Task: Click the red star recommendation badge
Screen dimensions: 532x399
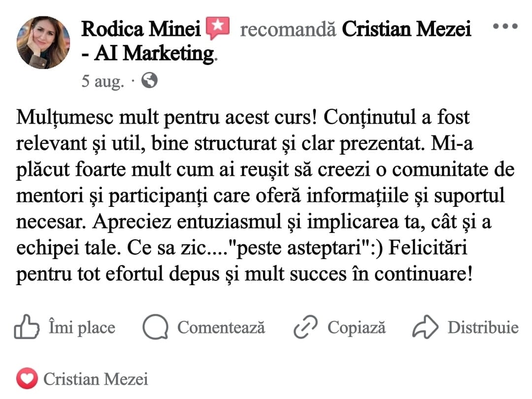Action: [218, 28]
